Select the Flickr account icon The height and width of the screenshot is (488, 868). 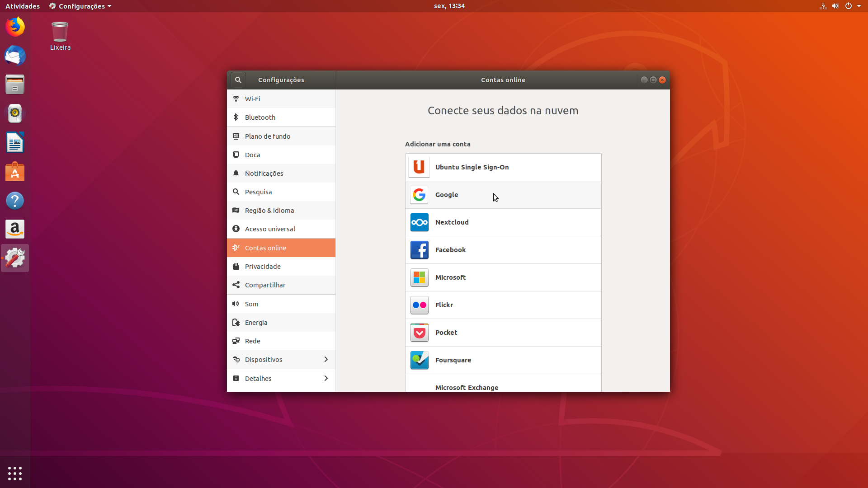[419, 305]
